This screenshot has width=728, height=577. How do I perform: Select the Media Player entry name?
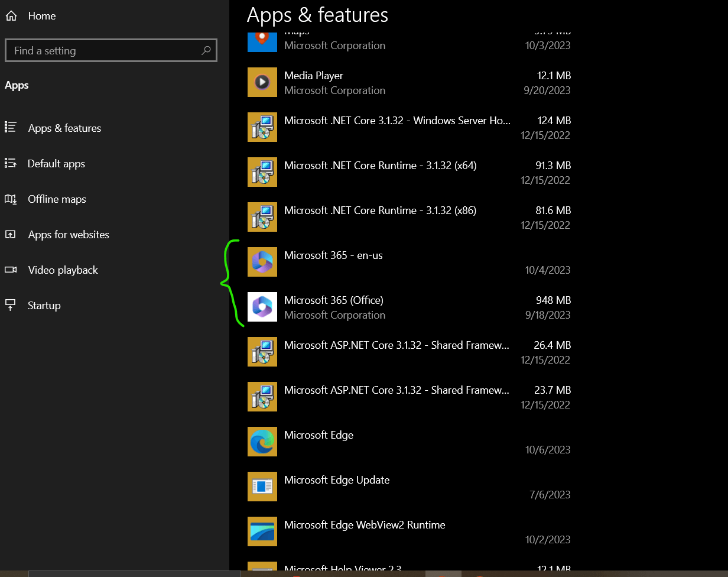tap(314, 76)
